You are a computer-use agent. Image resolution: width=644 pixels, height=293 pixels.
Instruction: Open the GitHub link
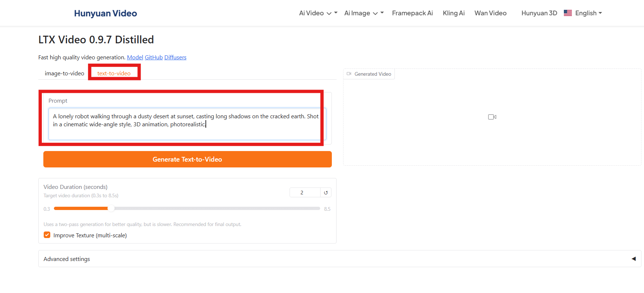click(x=154, y=58)
